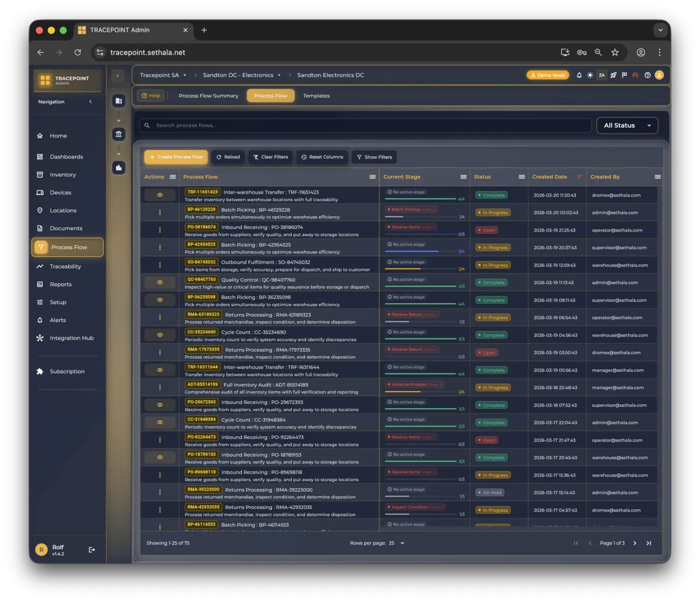Click the red signal broadcast icon

635,75
